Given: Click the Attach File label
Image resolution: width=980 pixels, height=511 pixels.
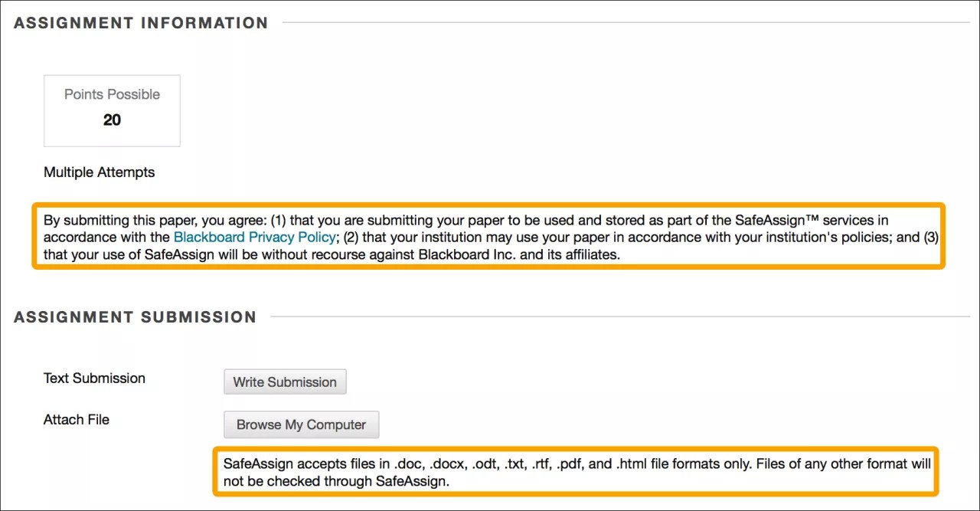Looking at the screenshot, I should pos(77,419).
